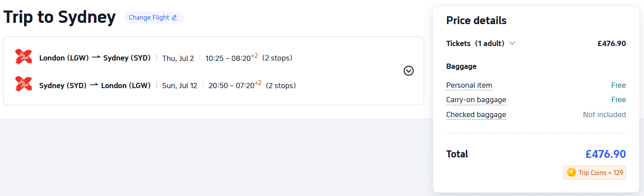Screen dimensions: 644x196
Task: Click outbound time 10:25 – 08:20
Action: [x=232, y=57]
